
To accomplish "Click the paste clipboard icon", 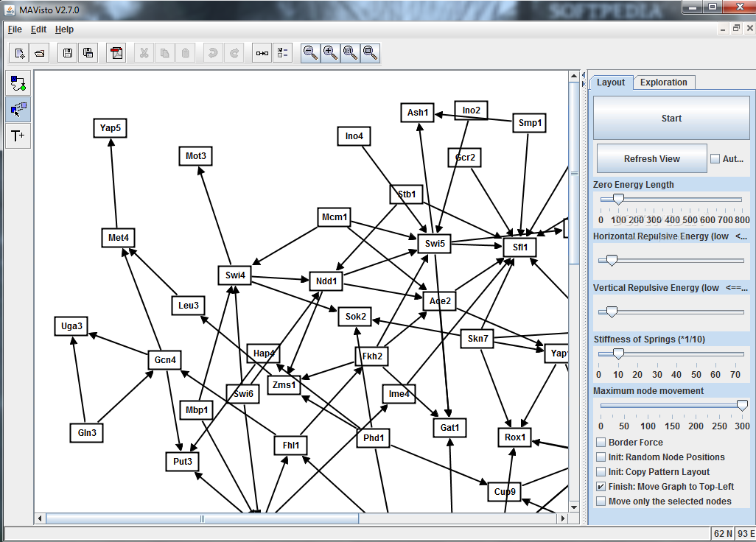I will click(185, 53).
